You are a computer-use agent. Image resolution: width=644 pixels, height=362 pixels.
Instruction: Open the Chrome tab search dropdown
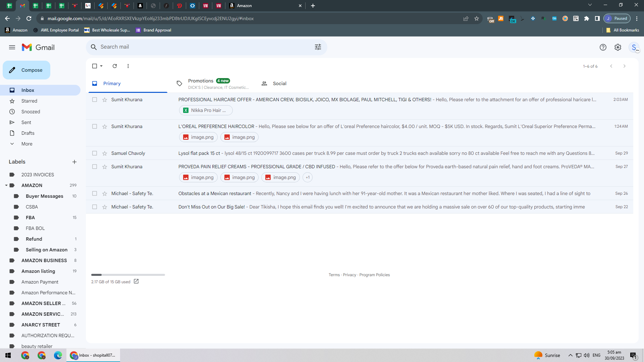(x=590, y=5)
